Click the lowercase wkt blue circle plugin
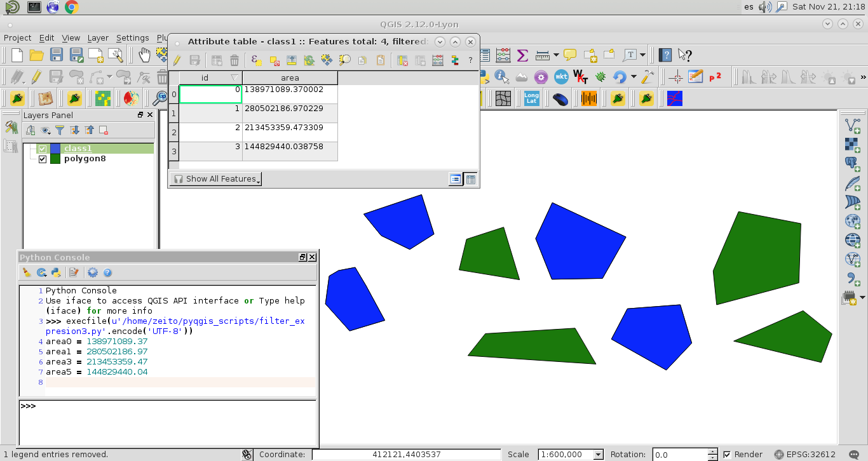Image resolution: width=868 pixels, height=461 pixels. (561, 77)
